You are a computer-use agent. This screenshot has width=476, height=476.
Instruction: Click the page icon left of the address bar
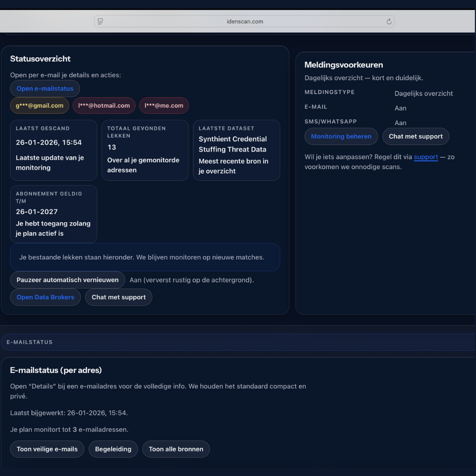pos(100,21)
